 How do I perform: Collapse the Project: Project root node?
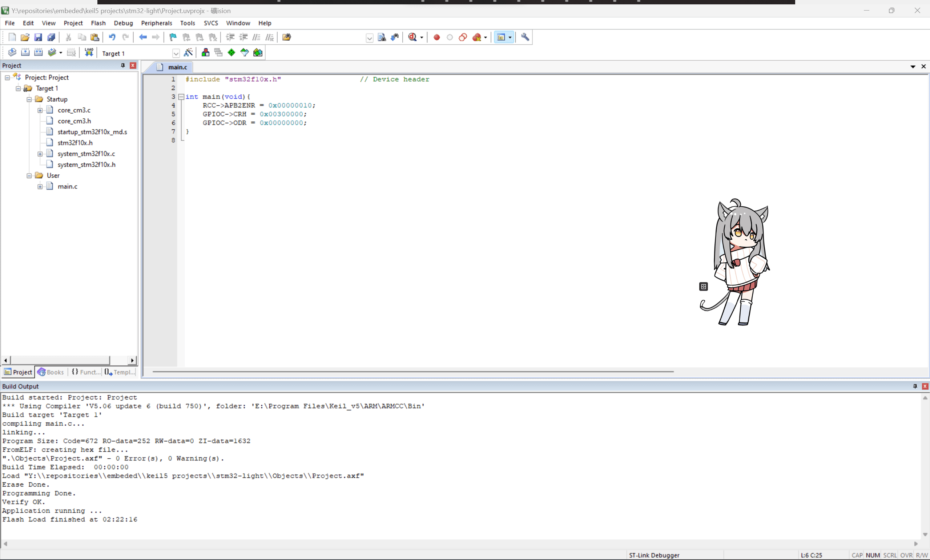pos(7,78)
